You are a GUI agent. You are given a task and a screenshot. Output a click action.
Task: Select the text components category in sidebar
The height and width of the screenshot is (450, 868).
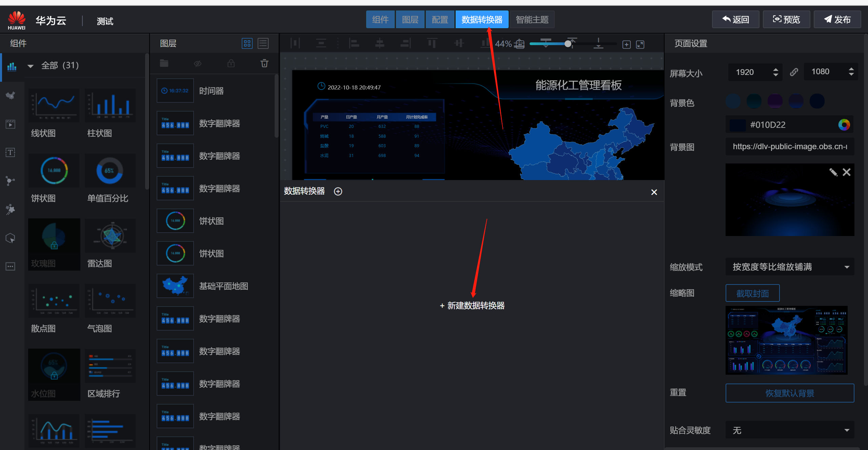11,153
